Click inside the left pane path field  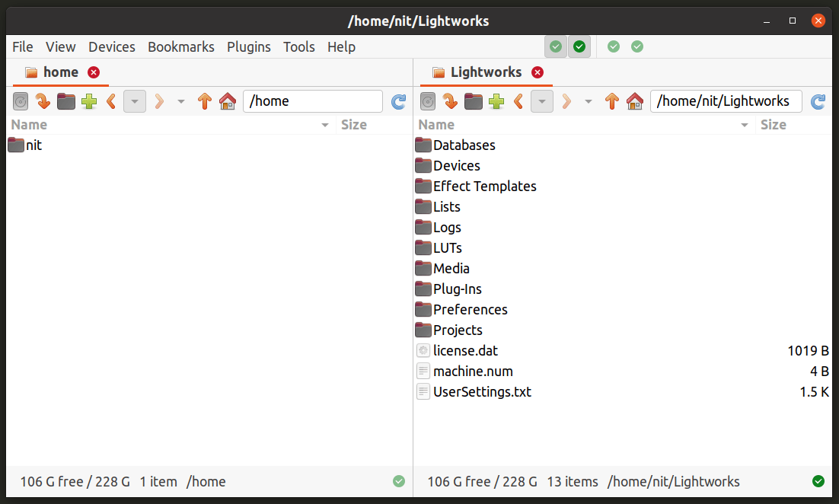coord(312,100)
